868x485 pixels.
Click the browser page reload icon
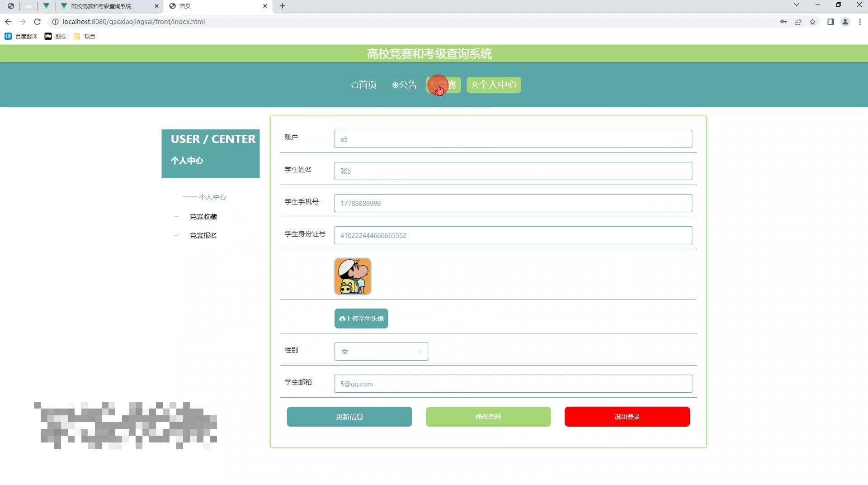click(x=37, y=21)
